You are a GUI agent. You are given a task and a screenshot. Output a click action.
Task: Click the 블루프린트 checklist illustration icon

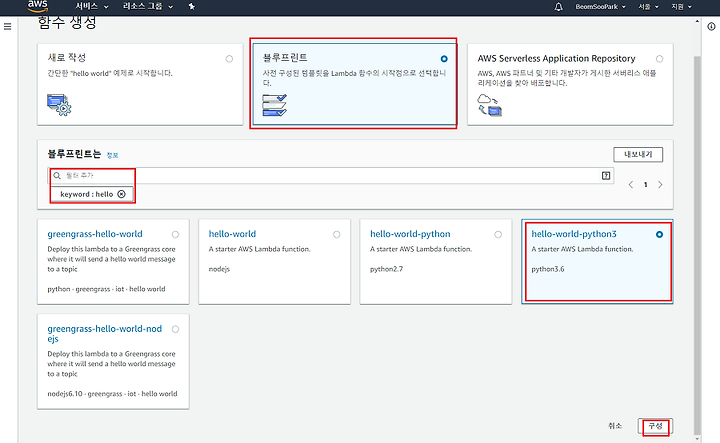coord(275,105)
